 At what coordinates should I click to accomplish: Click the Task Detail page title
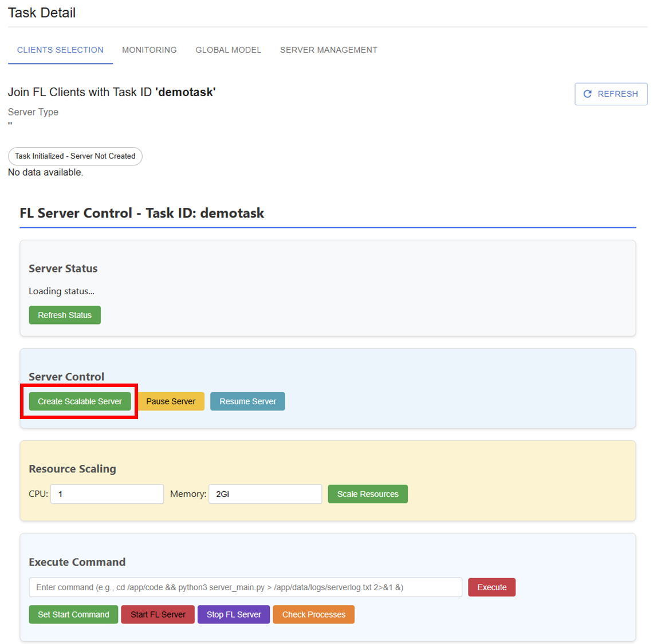[x=42, y=13]
